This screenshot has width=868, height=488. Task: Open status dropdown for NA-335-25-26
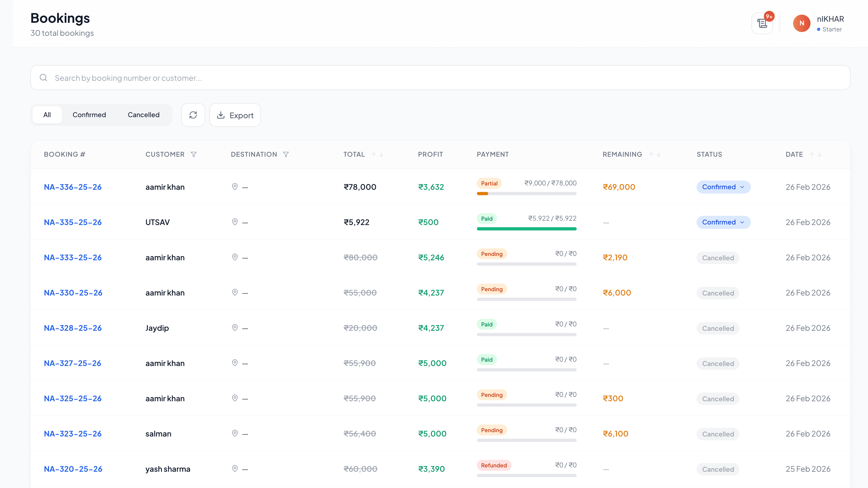click(723, 222)
